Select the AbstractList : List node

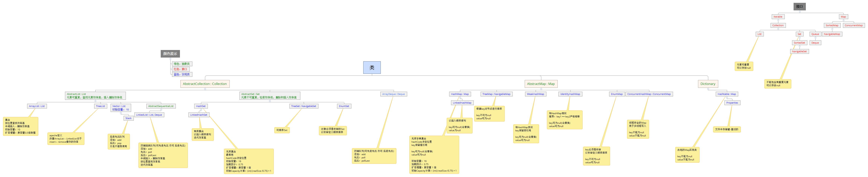95,96
